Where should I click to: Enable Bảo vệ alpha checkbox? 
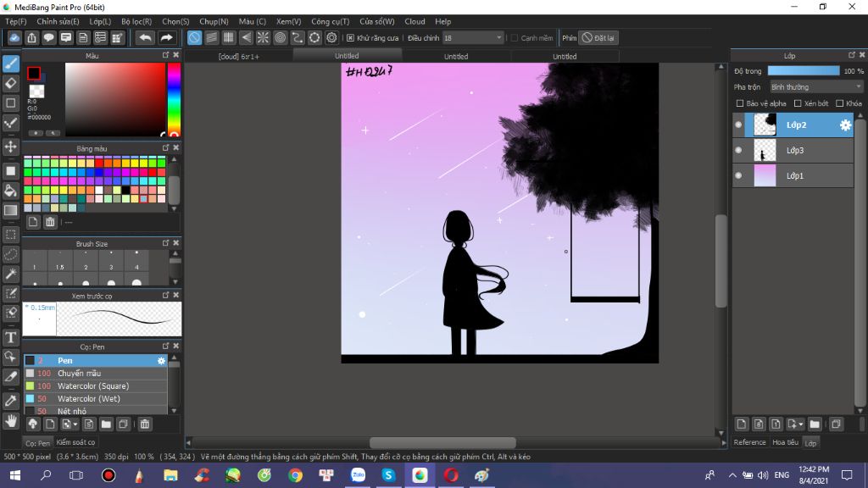coord(740,103)
